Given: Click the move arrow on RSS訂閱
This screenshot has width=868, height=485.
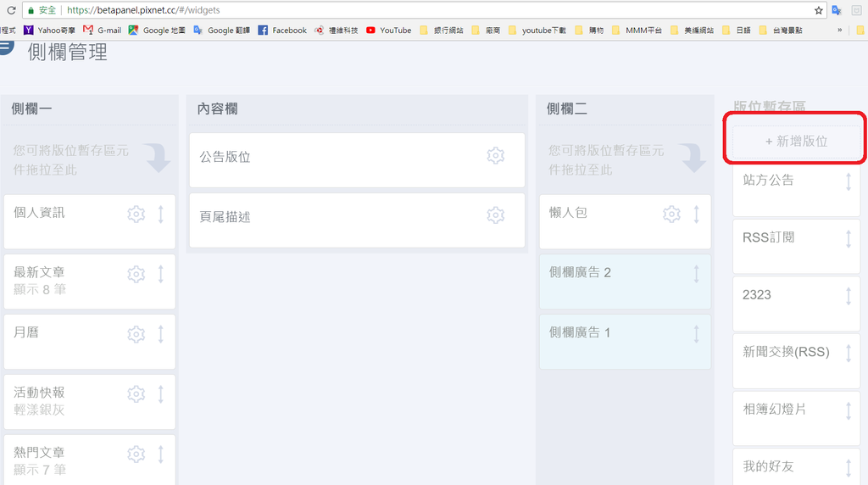Looking at the screenshot, I should pos(849,238).
